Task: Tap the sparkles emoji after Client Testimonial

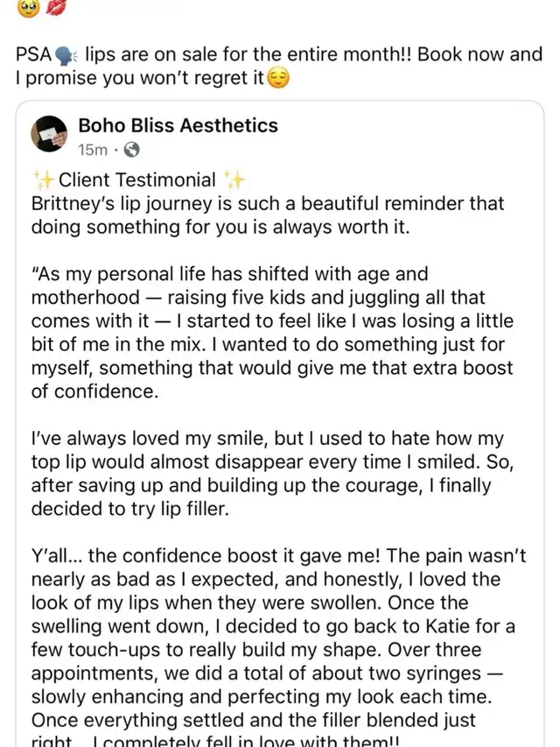Action: [x=234, y=180]
